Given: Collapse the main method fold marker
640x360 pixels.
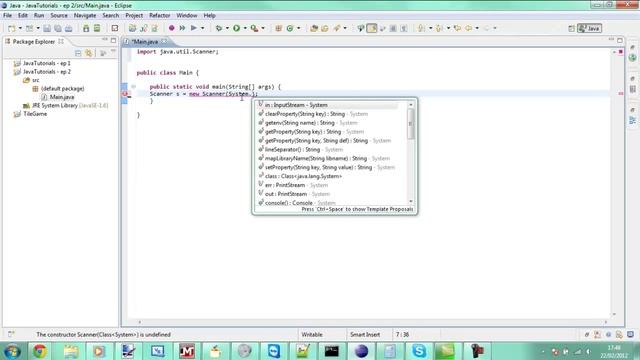Looking at the screenshot, I should 133,87.
